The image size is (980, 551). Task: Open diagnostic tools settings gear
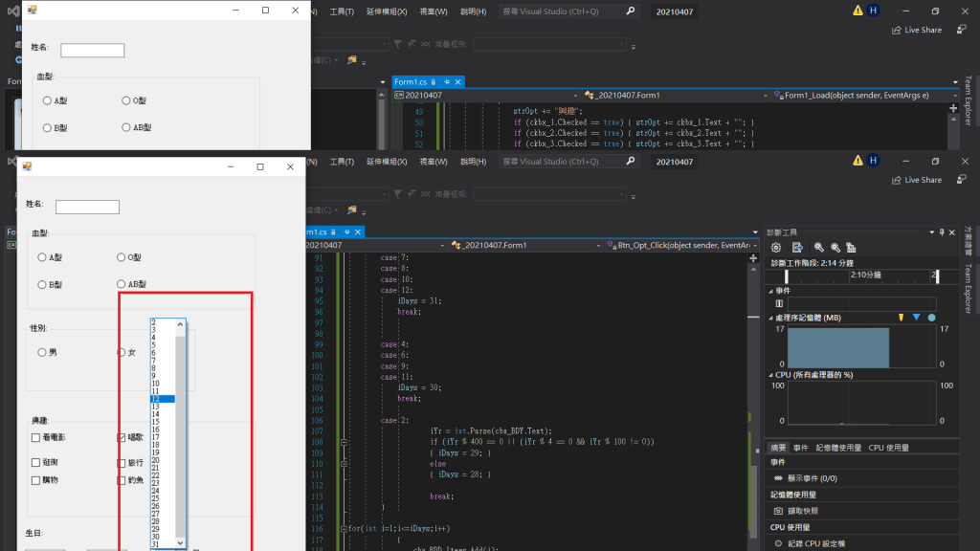775,248
